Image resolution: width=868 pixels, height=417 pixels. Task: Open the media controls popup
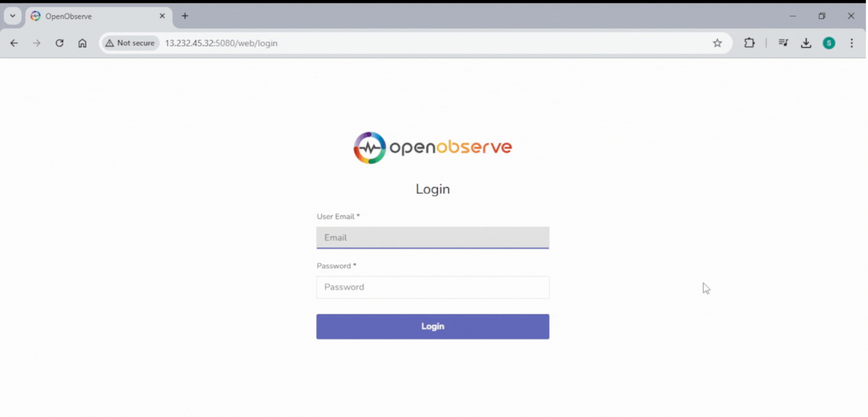click(x=784, y=43)
